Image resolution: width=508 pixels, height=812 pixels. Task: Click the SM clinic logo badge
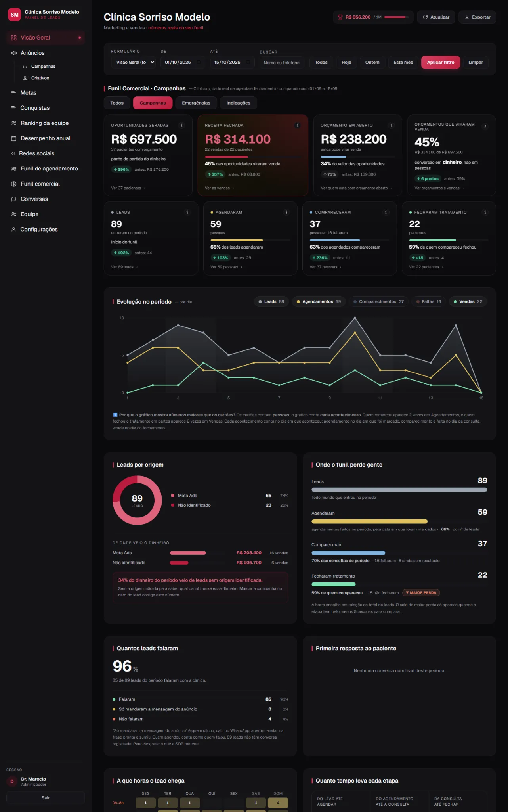[15, 15]
